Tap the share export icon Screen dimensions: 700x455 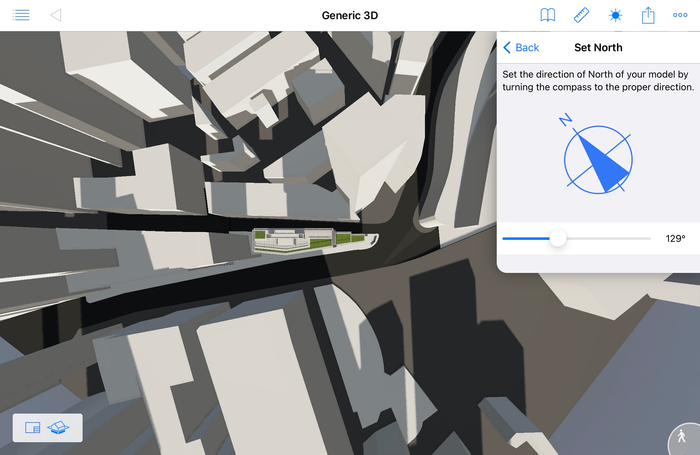648,15
